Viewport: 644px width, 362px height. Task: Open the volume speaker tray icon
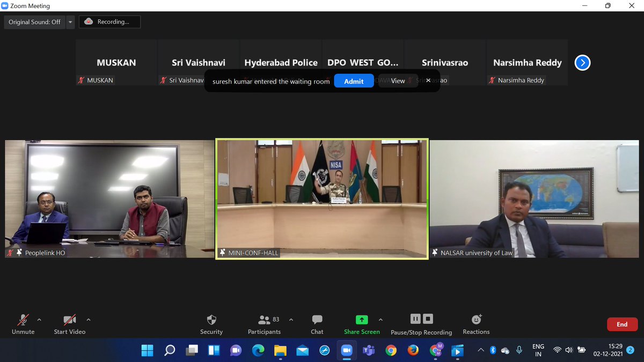(569, 350)
